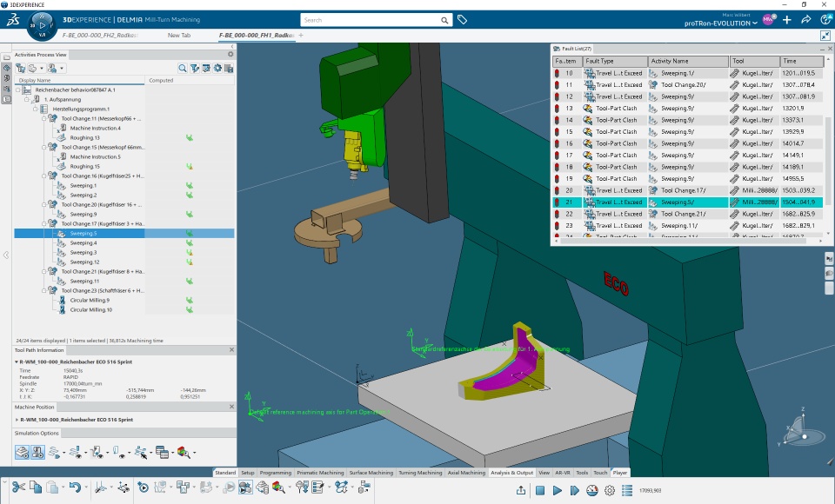The width and height of the screenshot is (835, 504).
Task: Sort by the Fault Type column header
Action: [615, 61]
